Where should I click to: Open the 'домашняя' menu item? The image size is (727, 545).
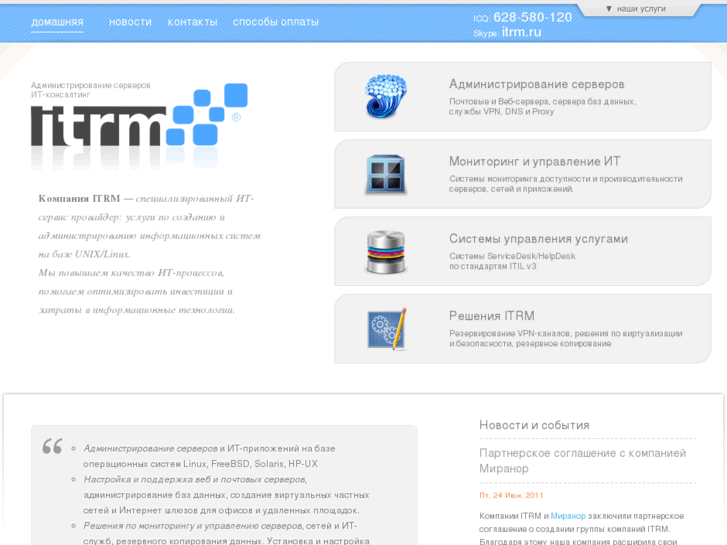[57, 22]
